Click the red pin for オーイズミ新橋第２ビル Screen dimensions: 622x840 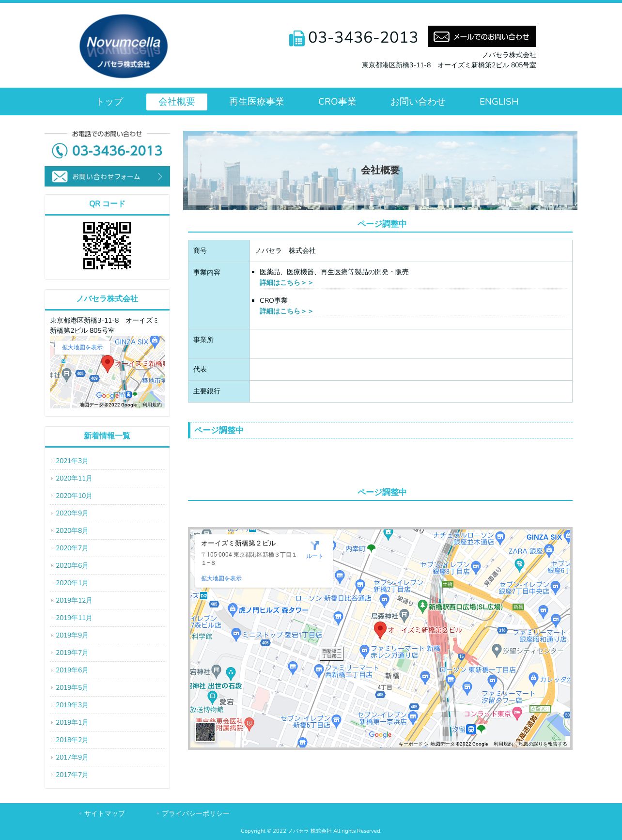[380, 630]
